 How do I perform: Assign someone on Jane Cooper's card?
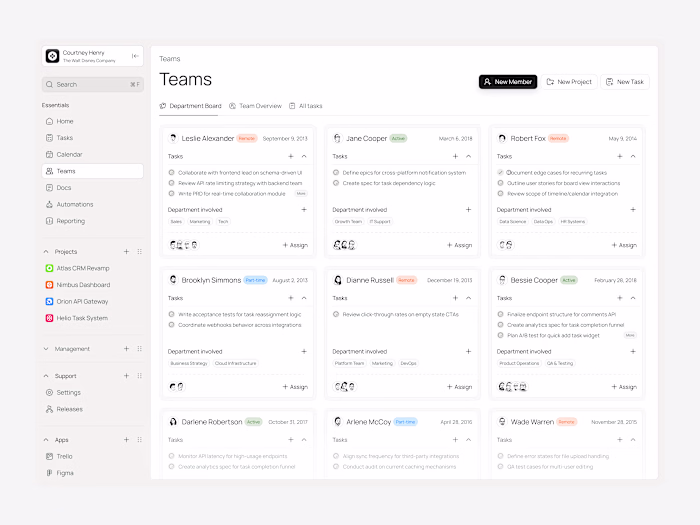point(459,245)
